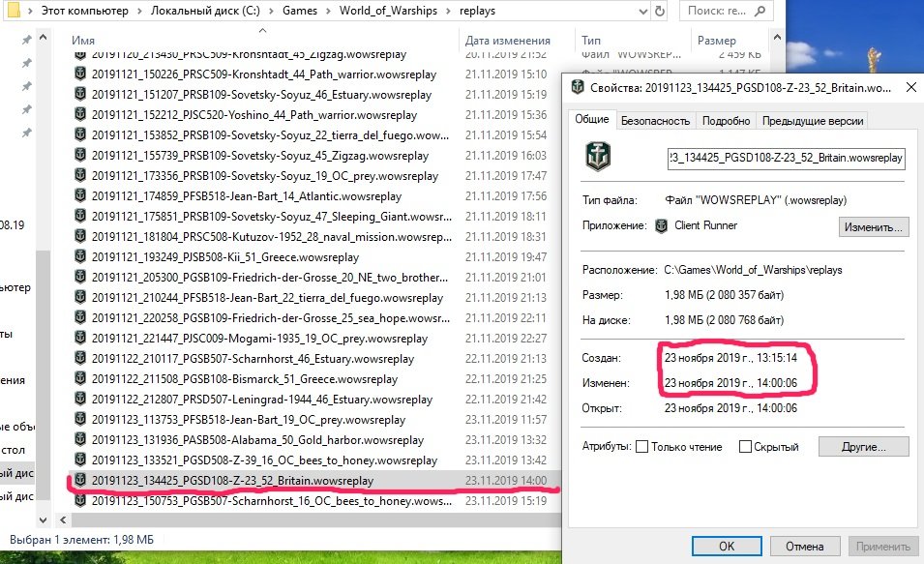Image resolution: width=924 pixels, height=564 pixels.
Task: Toggle the 'Скрытый' checkbox
Action: click(x=745, y=447)
